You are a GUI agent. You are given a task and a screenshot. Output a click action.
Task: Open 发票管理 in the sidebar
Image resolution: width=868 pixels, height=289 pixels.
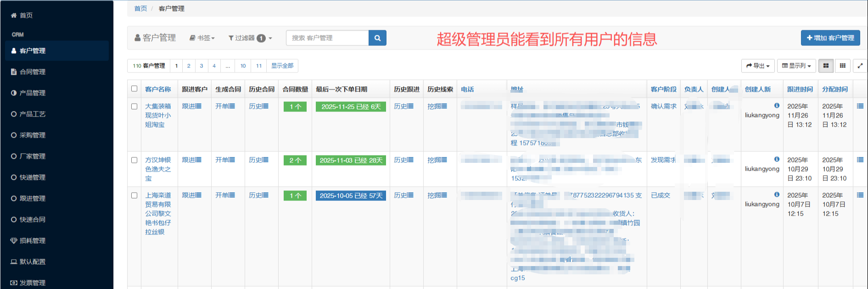(x=32, y=283)
